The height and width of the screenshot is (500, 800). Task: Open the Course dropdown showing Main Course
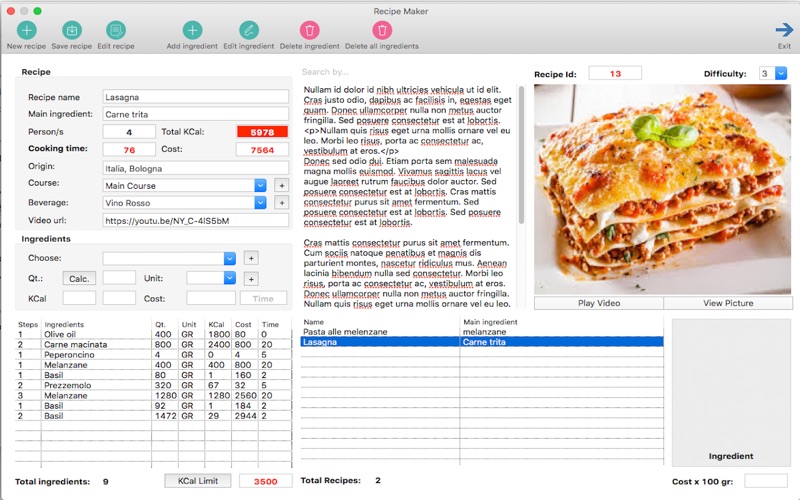coord(260,185)
